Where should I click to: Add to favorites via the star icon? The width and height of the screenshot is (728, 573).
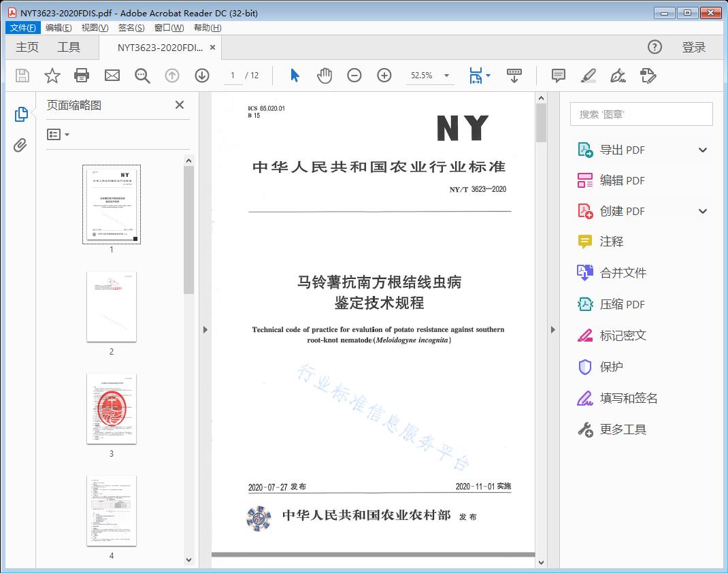(52, 76)
